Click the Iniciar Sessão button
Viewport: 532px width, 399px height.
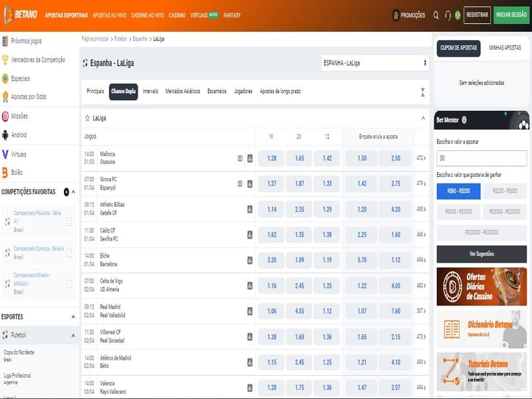(511, 15)
